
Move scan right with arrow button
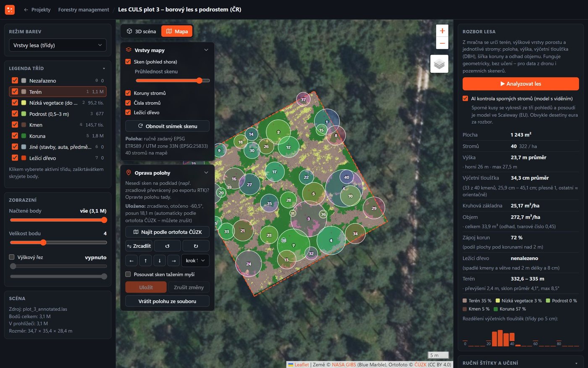pyautogui.click(x=173, y=261)
